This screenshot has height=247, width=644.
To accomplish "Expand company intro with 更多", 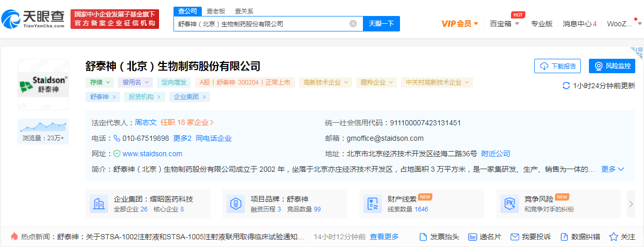I will click(613, 169).
